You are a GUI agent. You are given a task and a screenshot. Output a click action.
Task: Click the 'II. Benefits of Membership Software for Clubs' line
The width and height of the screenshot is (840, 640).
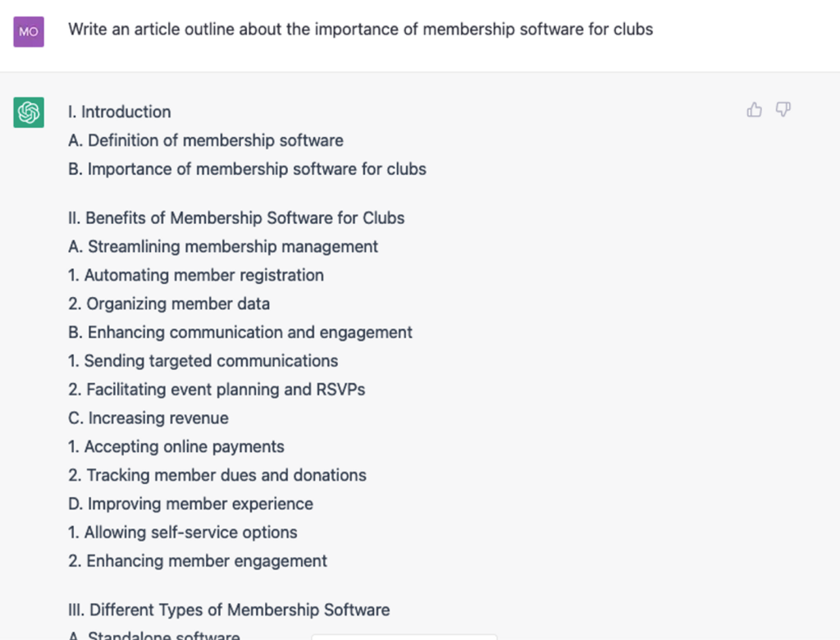236,218
